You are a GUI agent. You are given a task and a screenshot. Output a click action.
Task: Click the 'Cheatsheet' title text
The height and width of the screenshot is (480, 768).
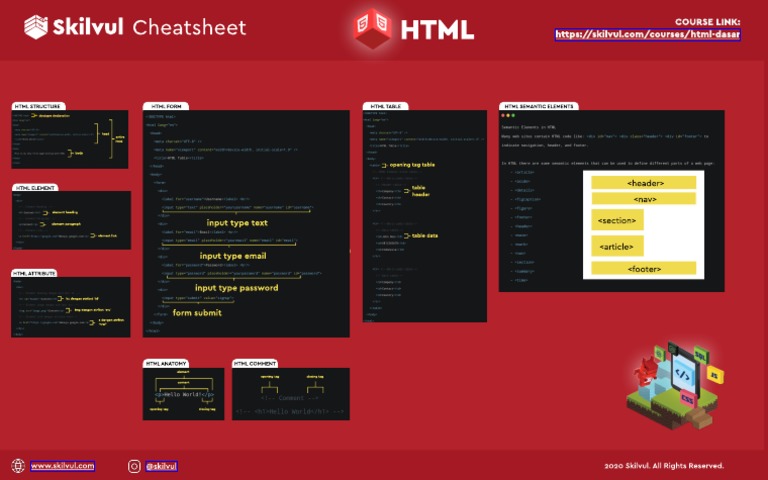click(190, 27)
